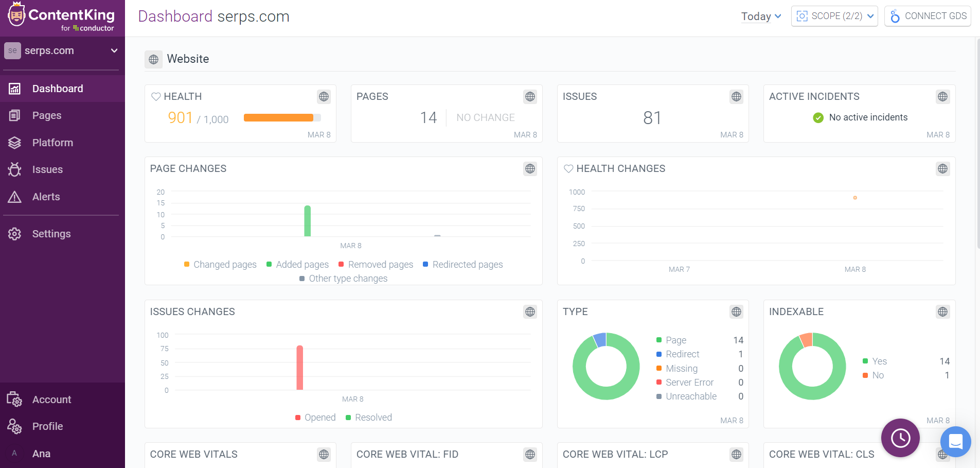Screen dimensions: 980x468
Task: Click the Indexable donut chart
Action: pyautogui.click(x=812, y=366)
